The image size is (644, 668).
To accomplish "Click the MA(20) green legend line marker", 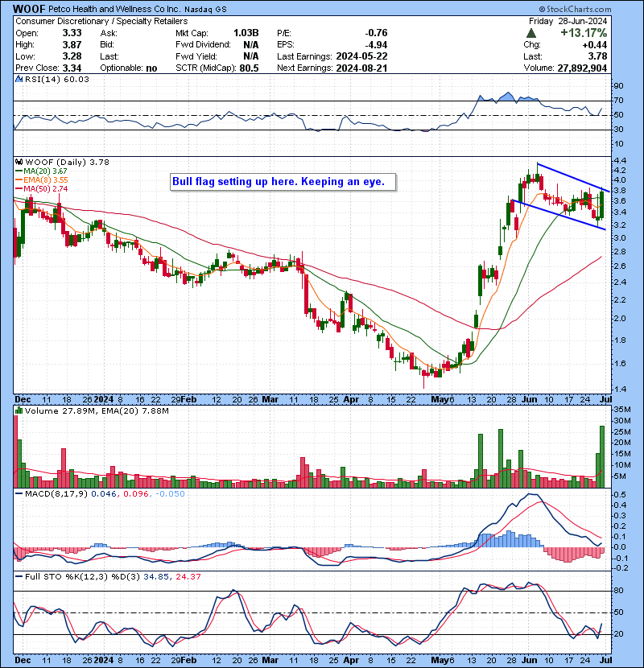I will tap(19, 171).
